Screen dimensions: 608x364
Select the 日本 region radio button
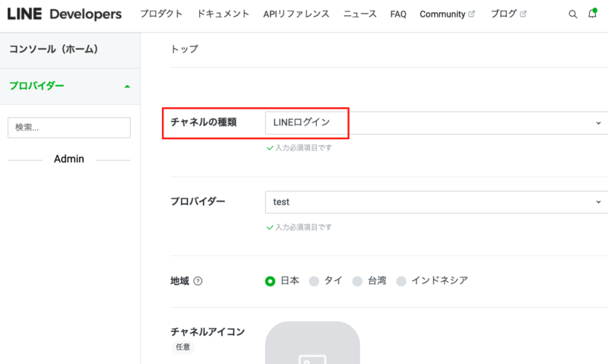(271, 281)
